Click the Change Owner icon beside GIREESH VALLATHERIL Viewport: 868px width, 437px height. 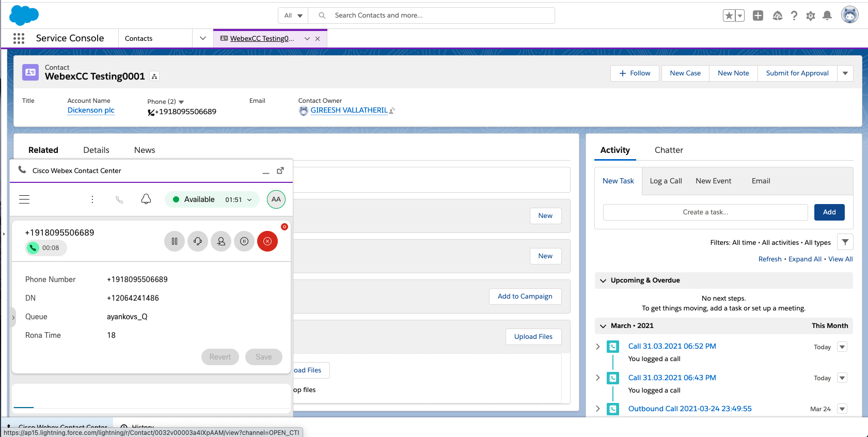(392, 111)
